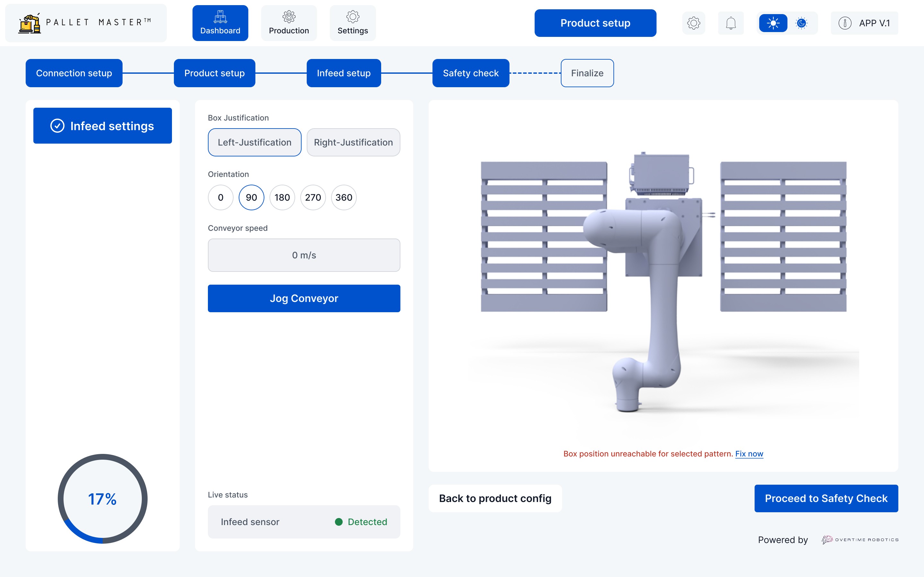Click the Pallet Master logo icon
Image resolution: width=924 pixels, height=577 pixels.
click(30, 24)
